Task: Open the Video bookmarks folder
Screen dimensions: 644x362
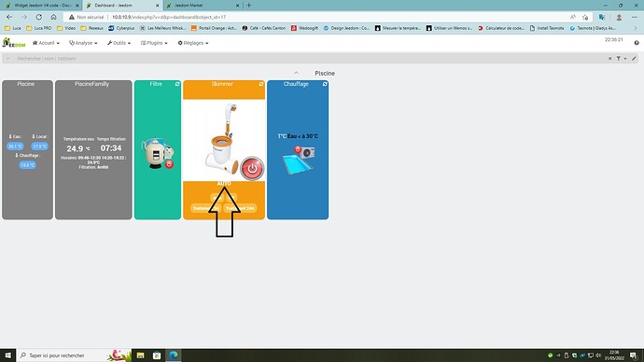Action: click(66, 28)
